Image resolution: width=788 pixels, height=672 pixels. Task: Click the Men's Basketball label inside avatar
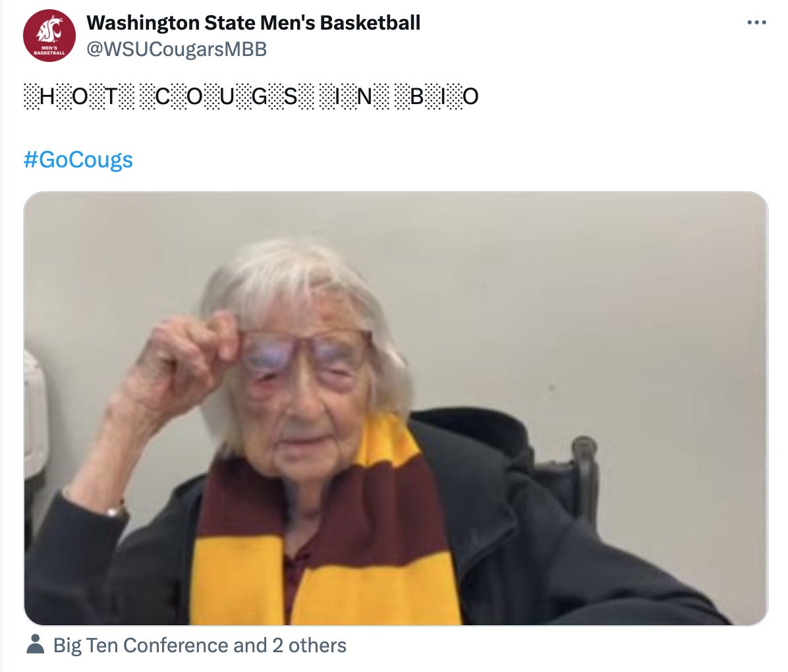[x=49, y=50]
